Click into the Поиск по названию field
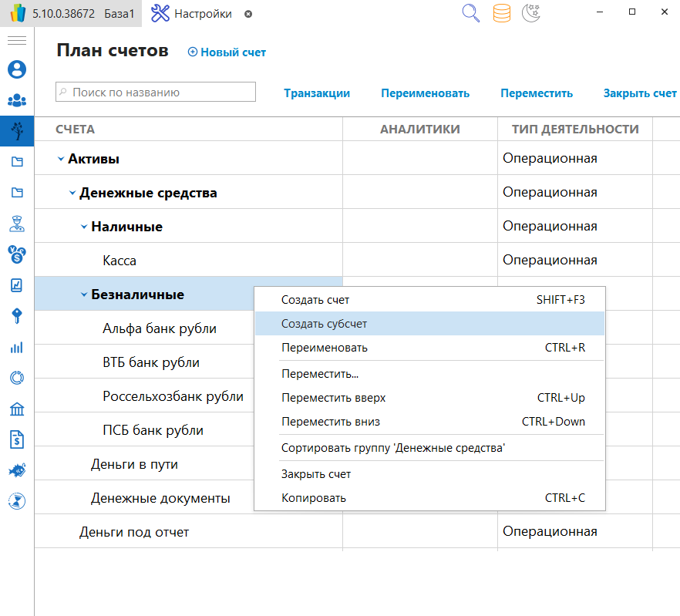Viewport: 680px width, 616px height. (160, 93)
